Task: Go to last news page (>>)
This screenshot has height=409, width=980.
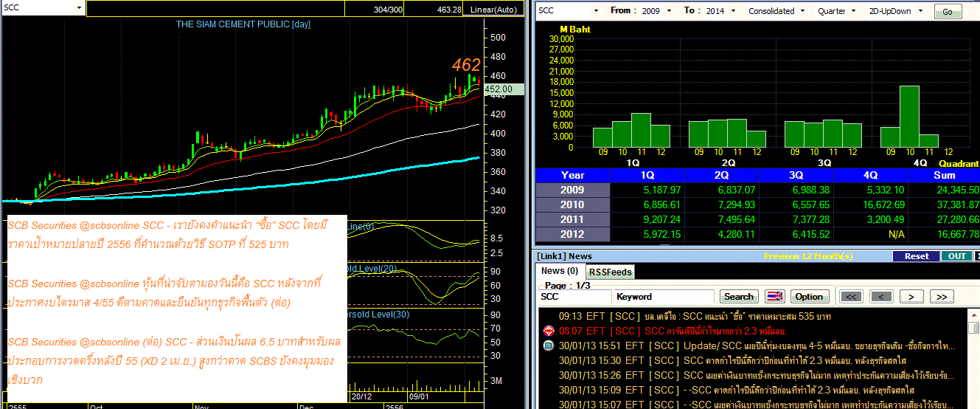Action: pos(941,296)
